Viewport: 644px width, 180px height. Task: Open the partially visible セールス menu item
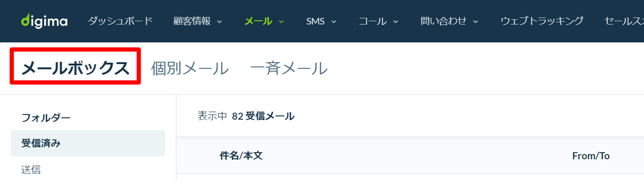[x=624, y=21]
